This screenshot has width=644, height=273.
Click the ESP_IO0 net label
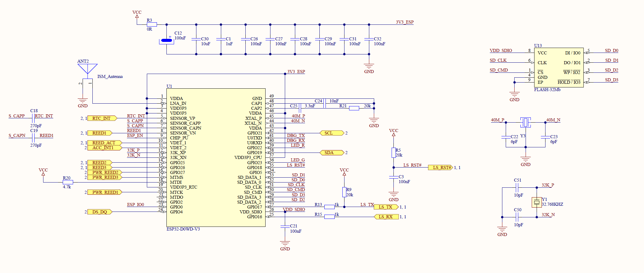click(x=136, y=205)
